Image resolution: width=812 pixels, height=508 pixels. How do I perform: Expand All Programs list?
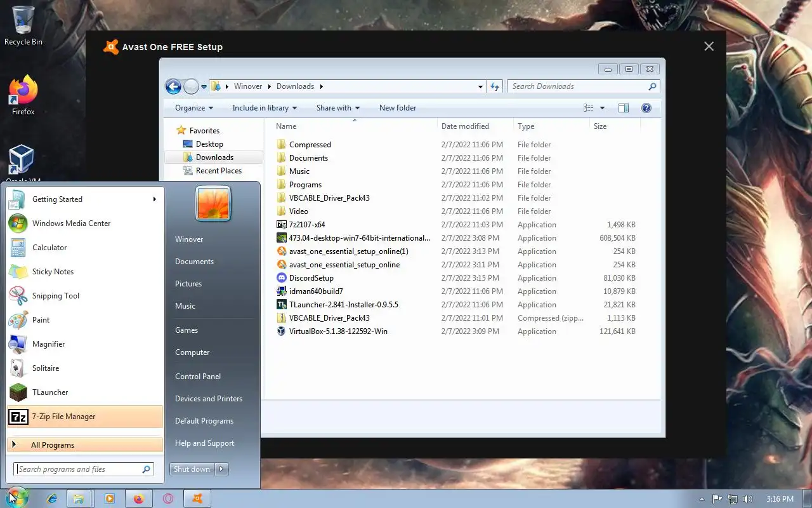click(x=84, y=445)
